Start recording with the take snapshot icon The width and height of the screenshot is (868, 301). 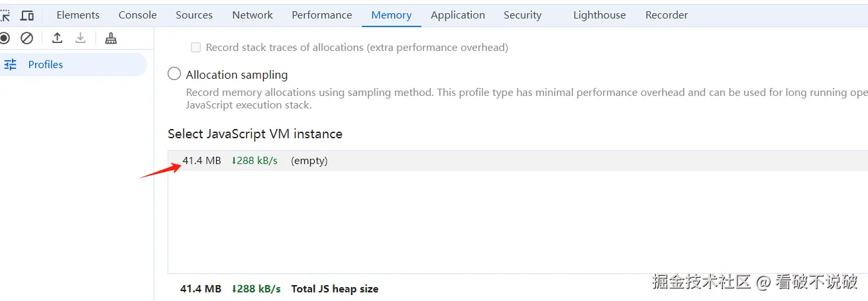point(5,38)
